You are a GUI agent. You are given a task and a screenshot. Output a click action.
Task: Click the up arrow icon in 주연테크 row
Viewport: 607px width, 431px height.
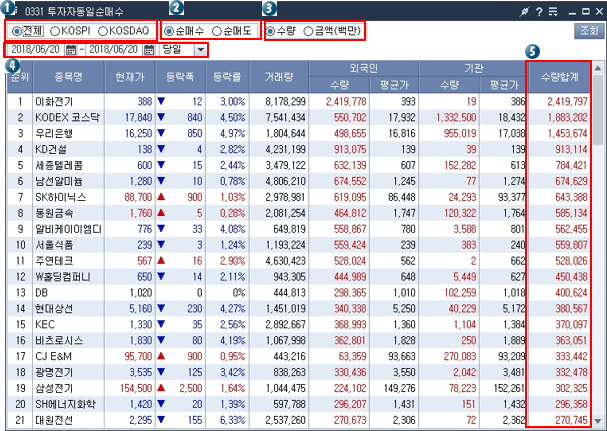[x=161, y=261]
